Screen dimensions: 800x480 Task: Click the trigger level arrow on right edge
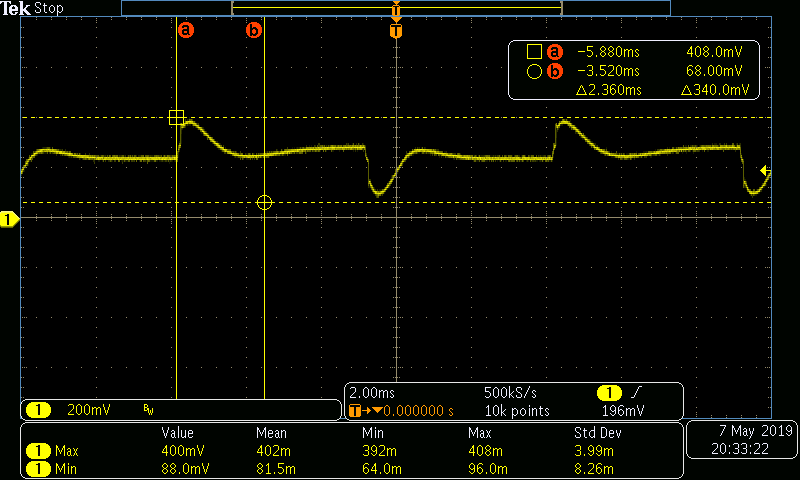pyautogui.click(x=765, y=171)
